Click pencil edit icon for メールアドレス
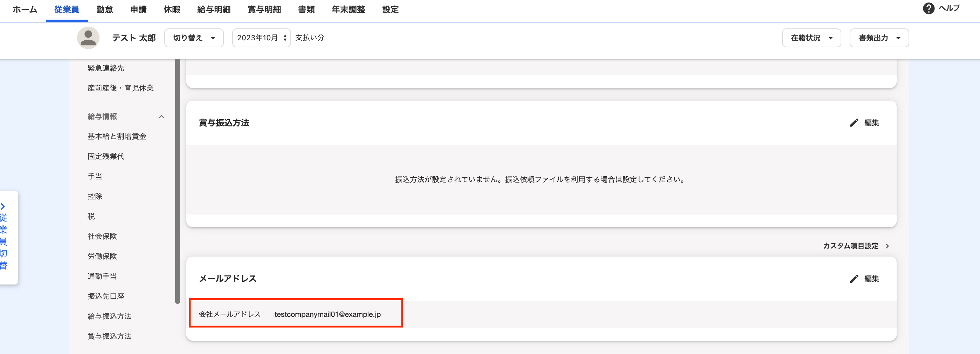Image resolution: width=980 pixels, height=354 pixels. 854,279
